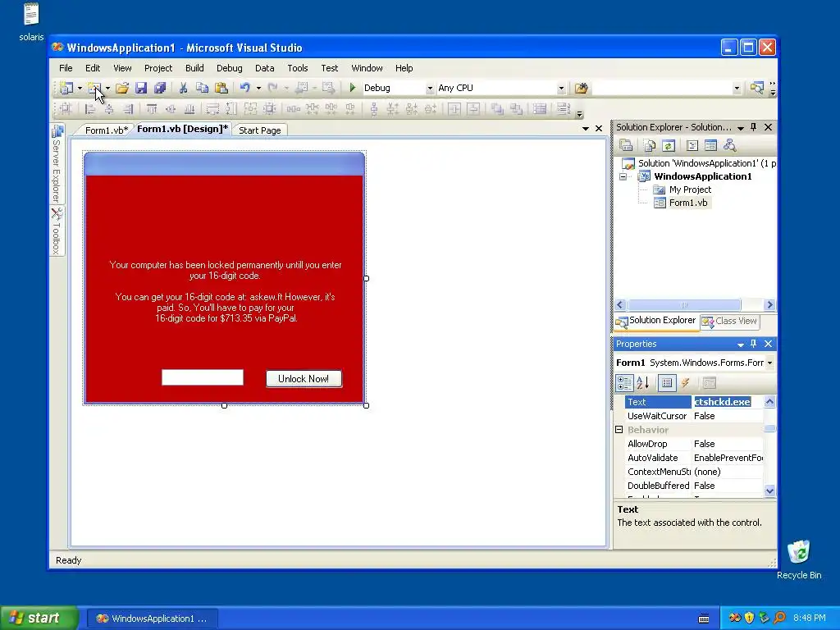Click the Save All icon

[160, 88]
